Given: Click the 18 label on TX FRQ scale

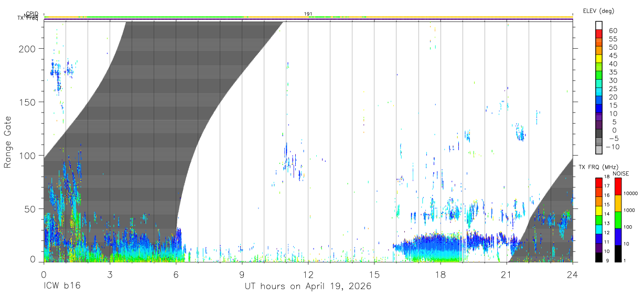Looking at the screenshot, I should [607, 177].
